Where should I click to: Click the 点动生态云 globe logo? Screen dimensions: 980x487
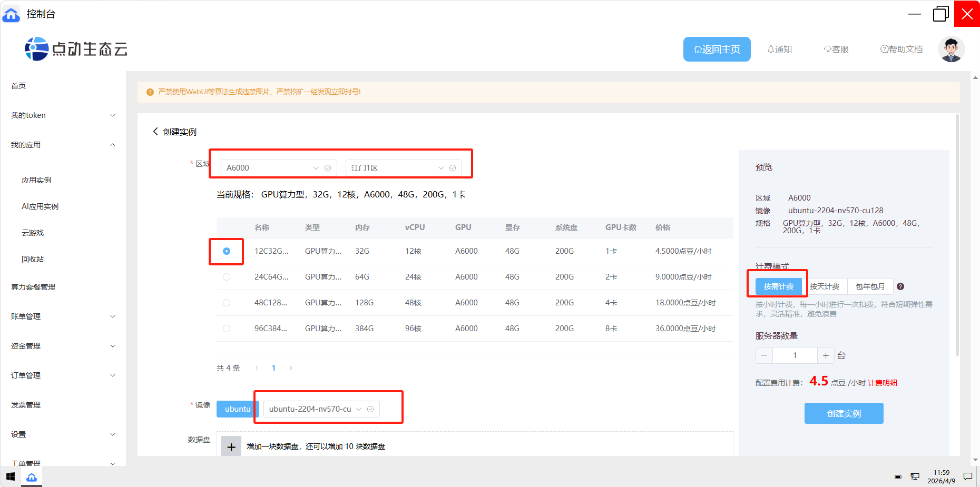[36, 49]
